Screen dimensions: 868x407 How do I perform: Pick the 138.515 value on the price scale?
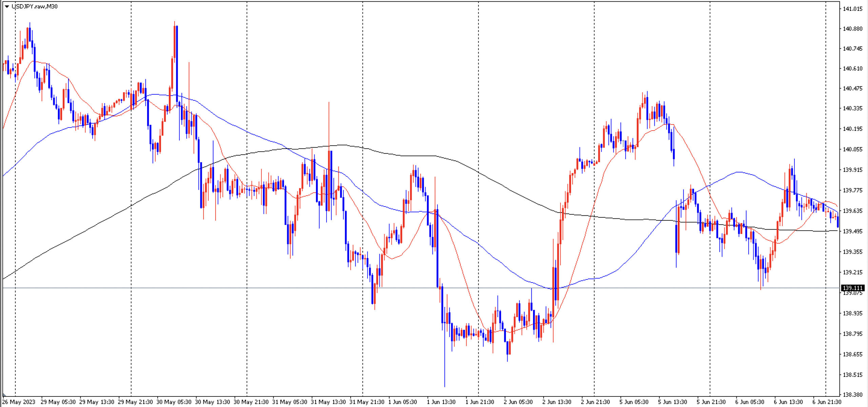click(x=852, y=375)
